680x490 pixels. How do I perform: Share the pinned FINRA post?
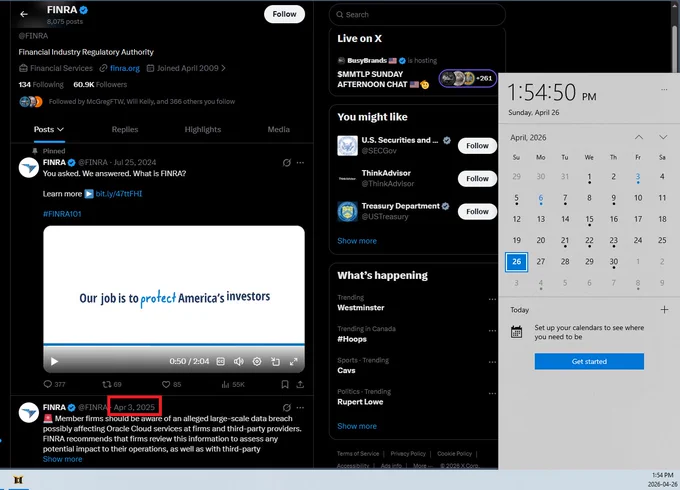(300, 384)
